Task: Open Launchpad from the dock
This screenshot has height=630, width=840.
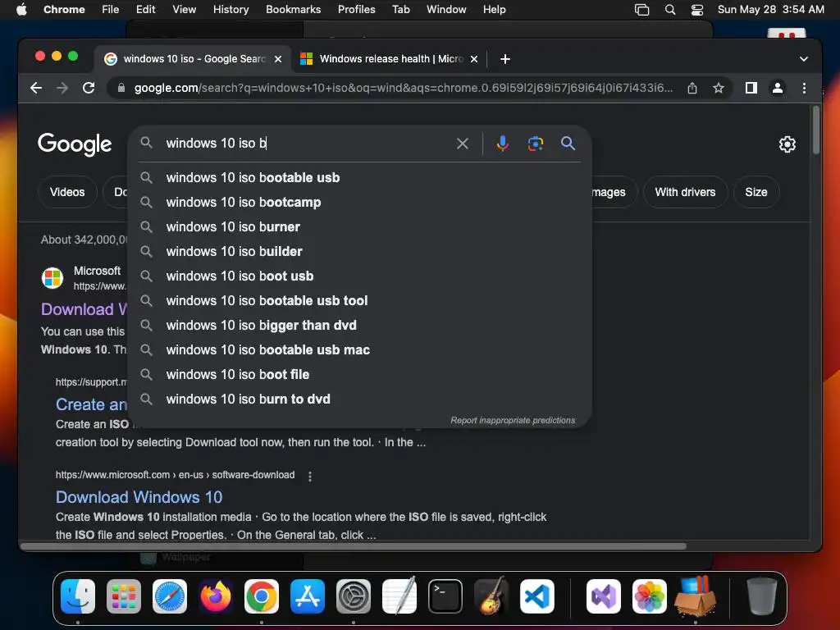Action: 124,596
